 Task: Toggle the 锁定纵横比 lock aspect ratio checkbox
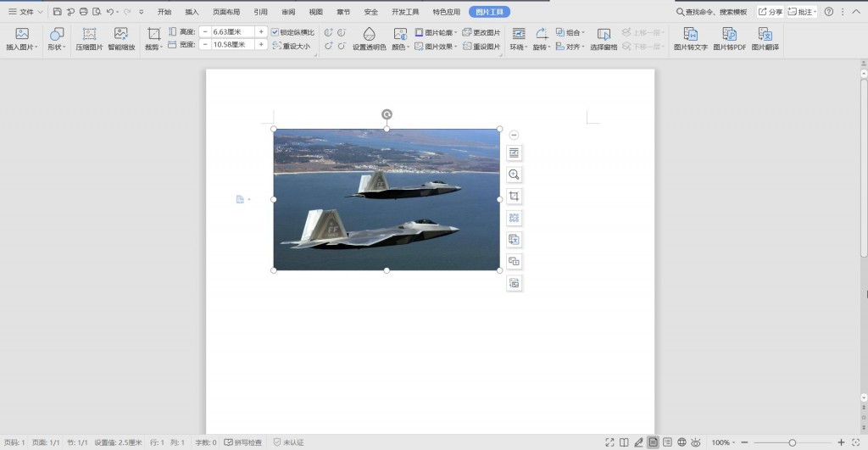tap(275, 32)
